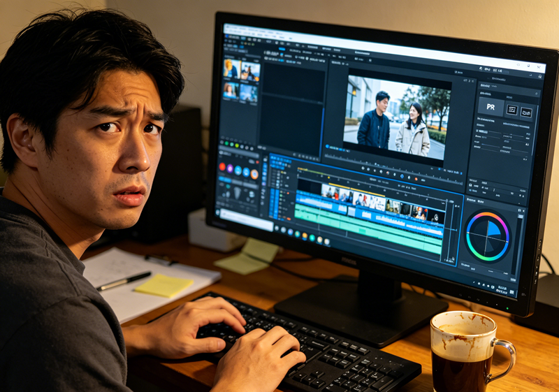Open the orange taskbar icon
The width and height of the screenshot is (559, 392).
(305, 235)
